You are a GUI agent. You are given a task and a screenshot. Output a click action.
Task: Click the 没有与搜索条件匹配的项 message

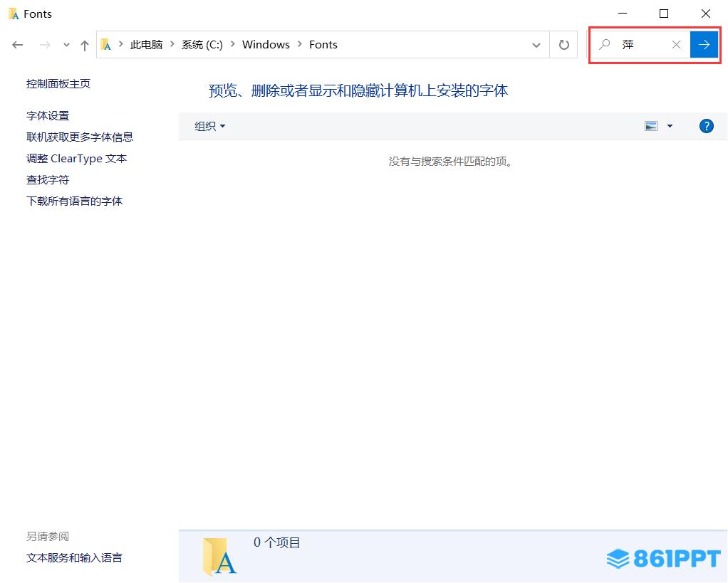[450, 162]
